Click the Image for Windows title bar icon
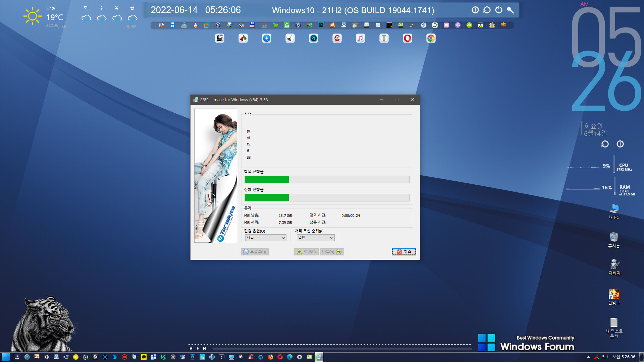Screen dimensions: 644x362 pos(196,100)
